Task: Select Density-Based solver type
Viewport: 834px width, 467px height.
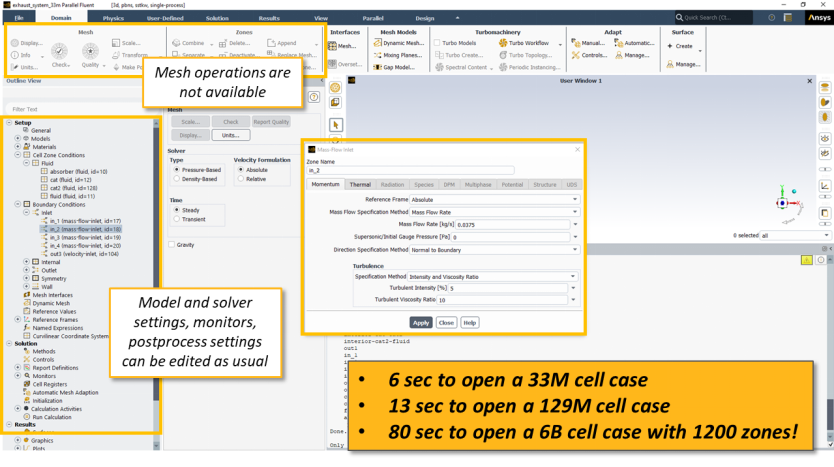Action: (x=177, y=179)
